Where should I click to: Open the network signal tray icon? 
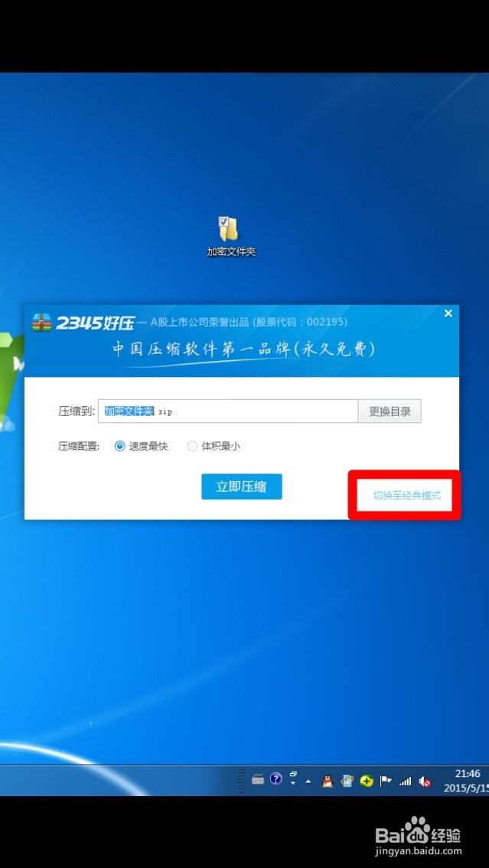pyautogui.click(x=406, y=781)
